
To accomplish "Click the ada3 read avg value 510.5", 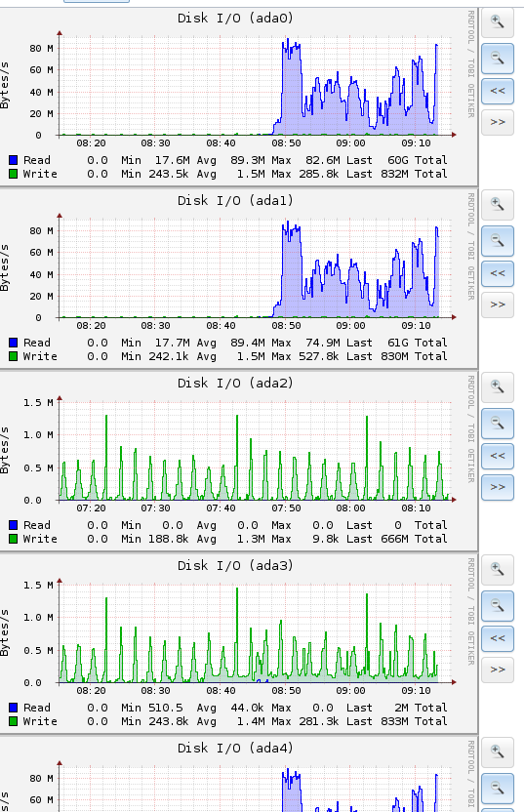I will point(166,707).
